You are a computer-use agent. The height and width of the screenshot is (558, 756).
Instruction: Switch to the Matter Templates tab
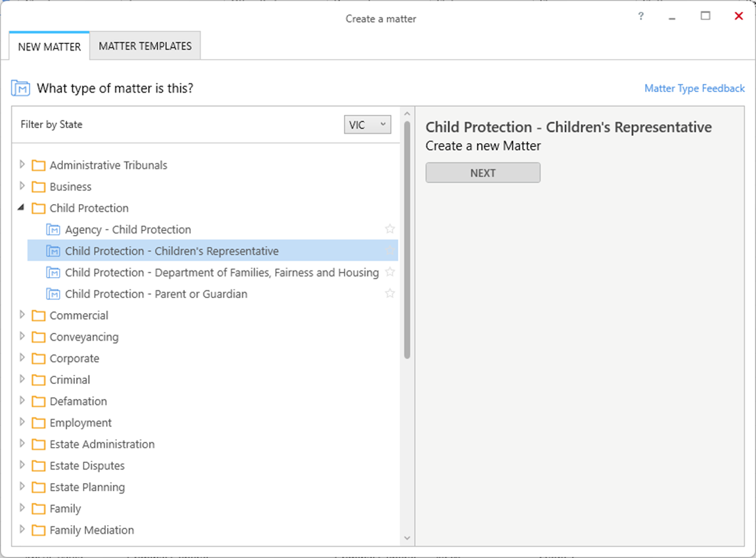point(145,47)
